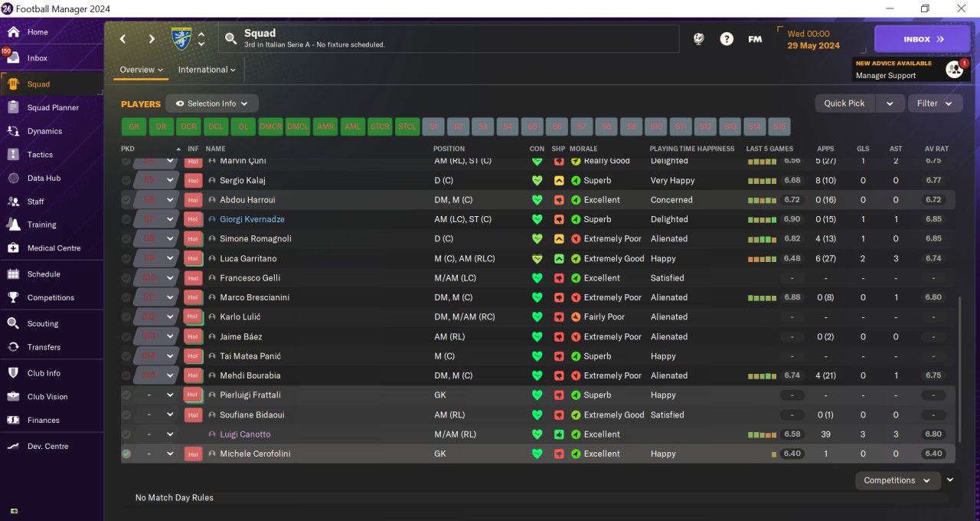Toggle selection check for Luigi Canotto
Image resolution: width=980 pixels, height=521 pixels.
point(126,434)
